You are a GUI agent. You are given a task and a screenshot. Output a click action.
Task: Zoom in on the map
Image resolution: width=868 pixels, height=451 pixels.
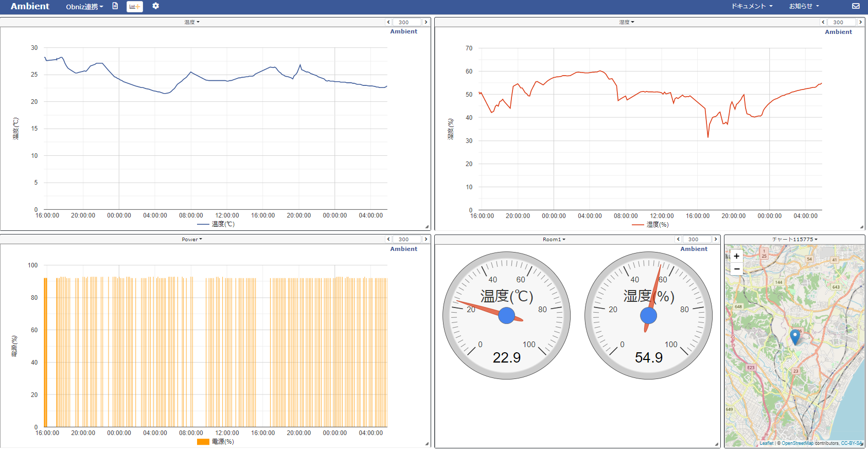coord(736,256)
